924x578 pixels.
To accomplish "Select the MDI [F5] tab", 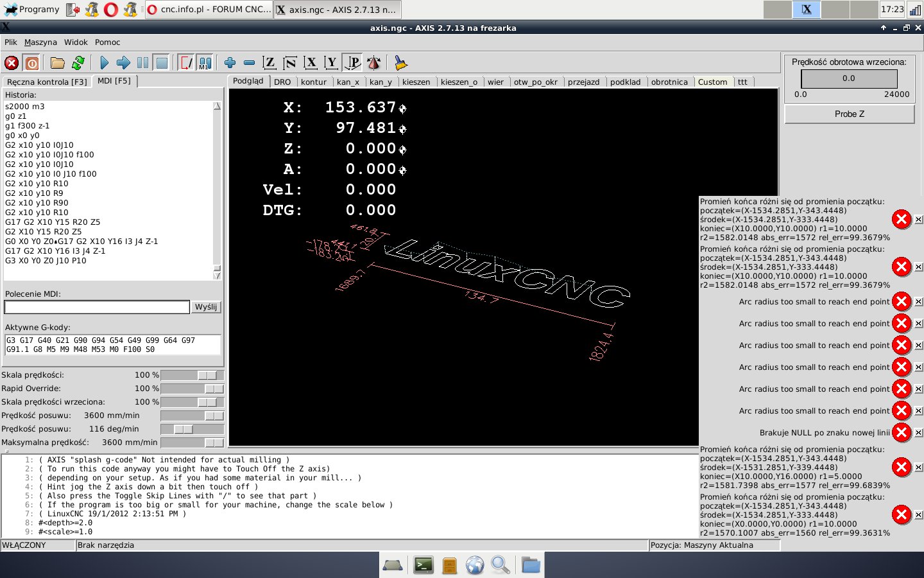I will tap(114, 81).
